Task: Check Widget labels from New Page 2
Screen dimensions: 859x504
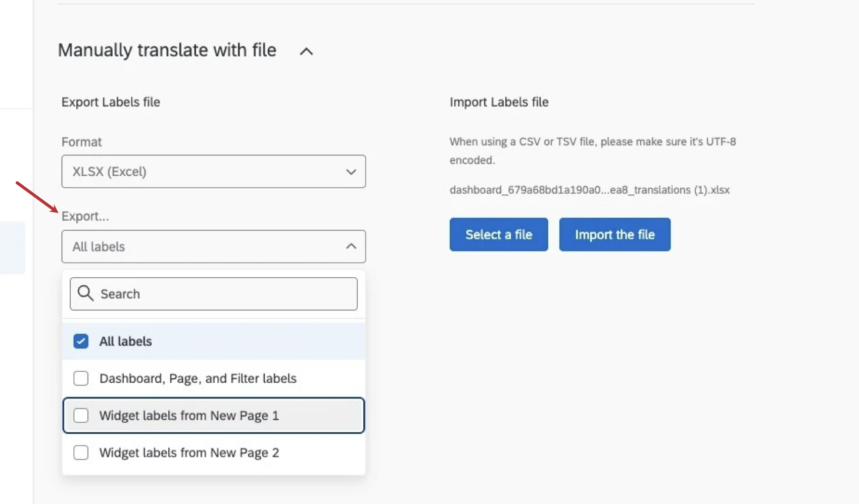Action: point(81,452)
